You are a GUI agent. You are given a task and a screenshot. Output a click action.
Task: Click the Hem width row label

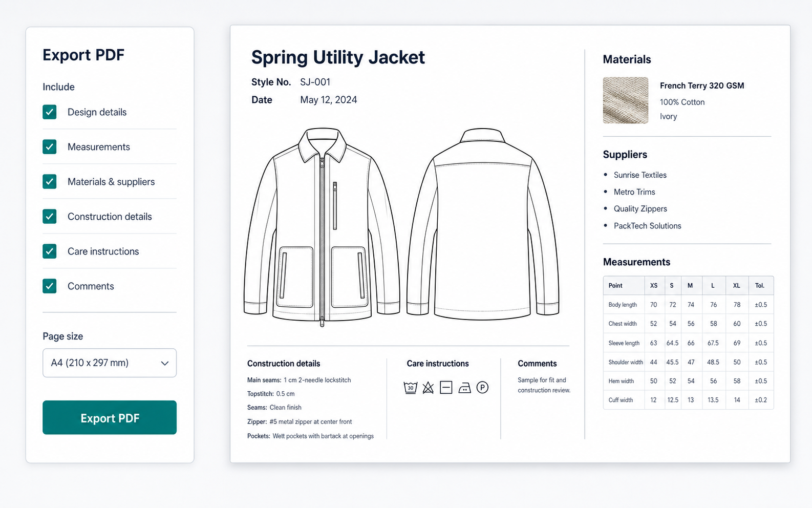[621, 381]
